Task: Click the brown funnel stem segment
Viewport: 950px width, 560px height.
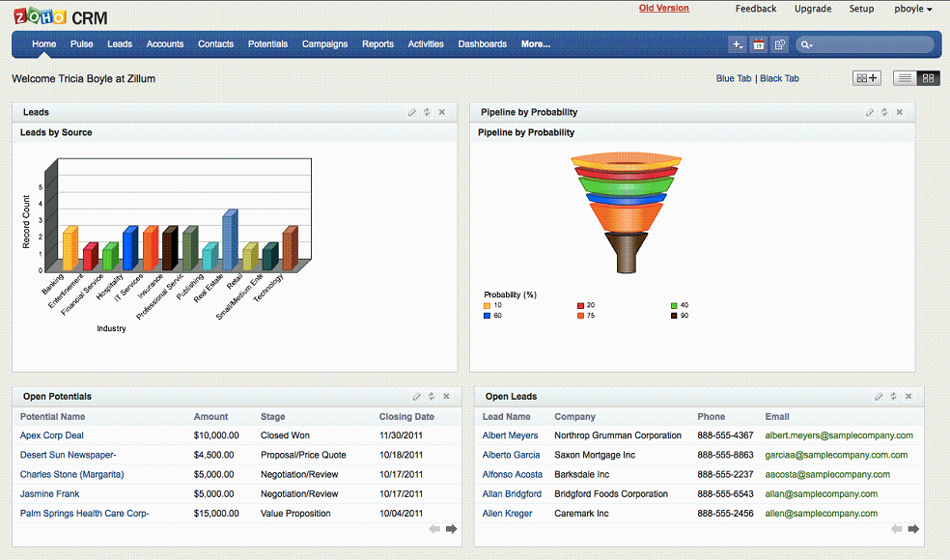Action: point(627,252)
